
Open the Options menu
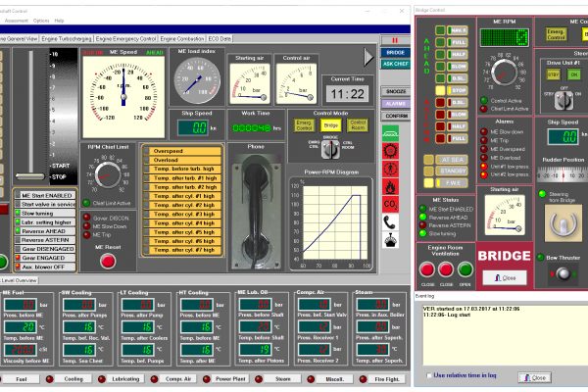[41, 21]
